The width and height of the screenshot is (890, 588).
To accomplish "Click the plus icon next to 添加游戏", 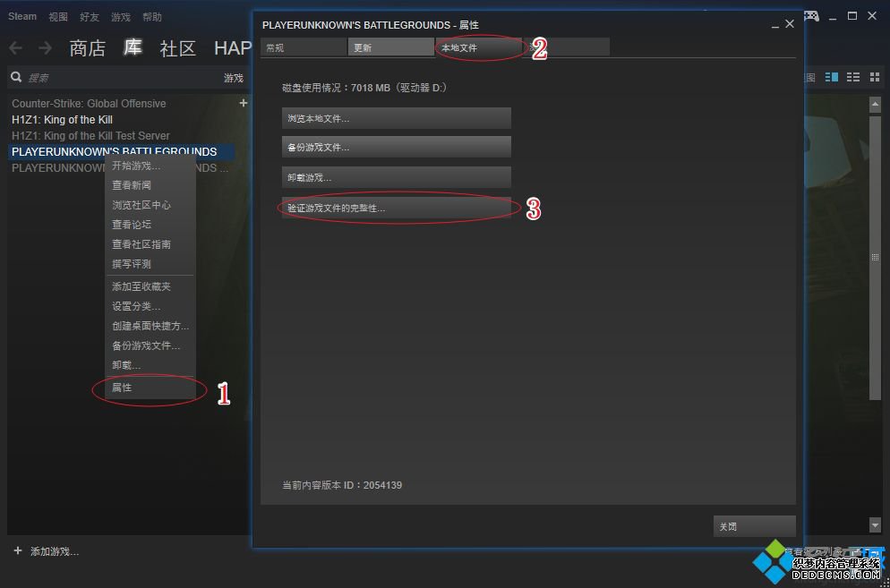I will [x=18, y=551].
